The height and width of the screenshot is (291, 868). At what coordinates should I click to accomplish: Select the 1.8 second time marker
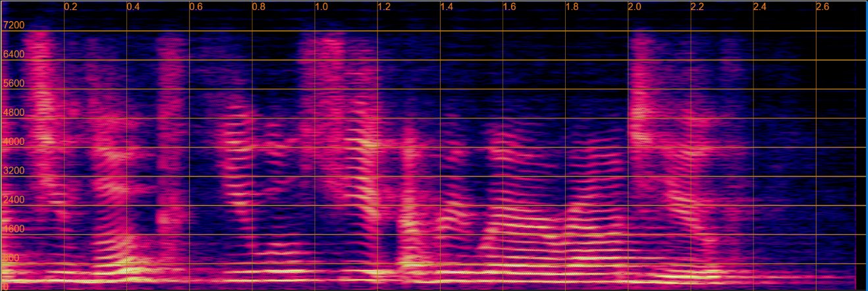[572, 7]
